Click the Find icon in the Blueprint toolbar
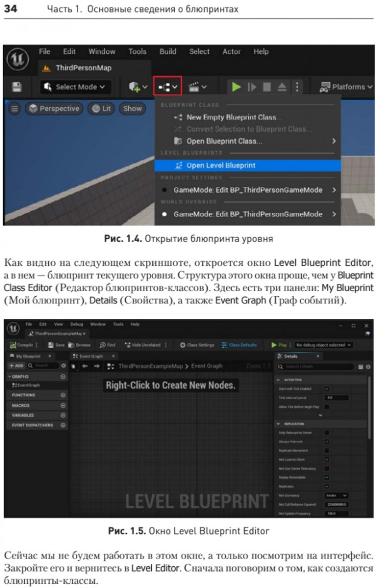 108,345
